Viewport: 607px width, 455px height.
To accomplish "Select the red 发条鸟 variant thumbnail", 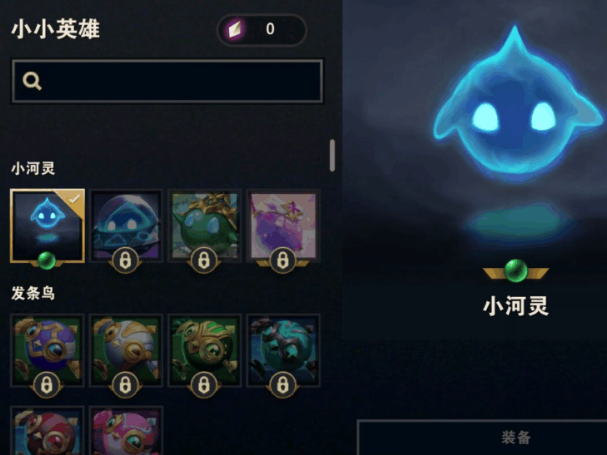I will coord(47,431).
